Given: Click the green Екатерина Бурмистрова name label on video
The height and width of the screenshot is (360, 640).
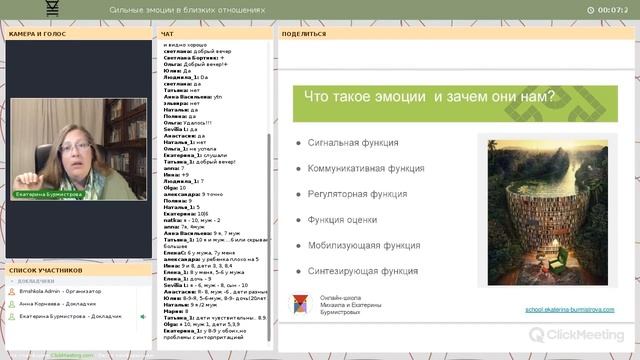Looking at the screenshot, I should tap(49, 195).
